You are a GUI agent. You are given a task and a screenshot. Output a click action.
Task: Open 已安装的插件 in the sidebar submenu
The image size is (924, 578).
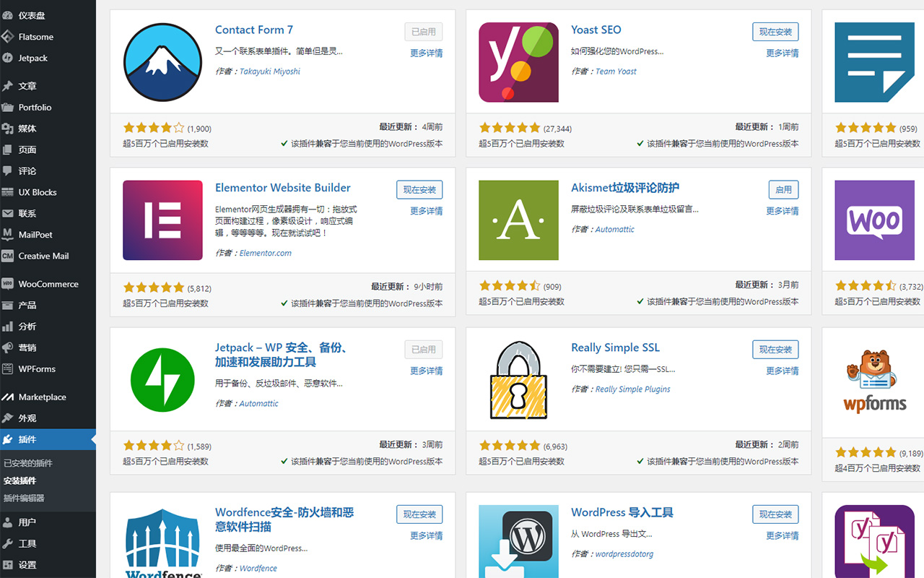coord(28,463)
